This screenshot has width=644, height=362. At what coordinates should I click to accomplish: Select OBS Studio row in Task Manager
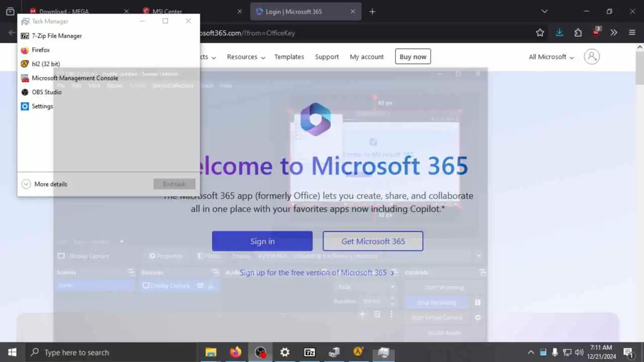(108, 92)
